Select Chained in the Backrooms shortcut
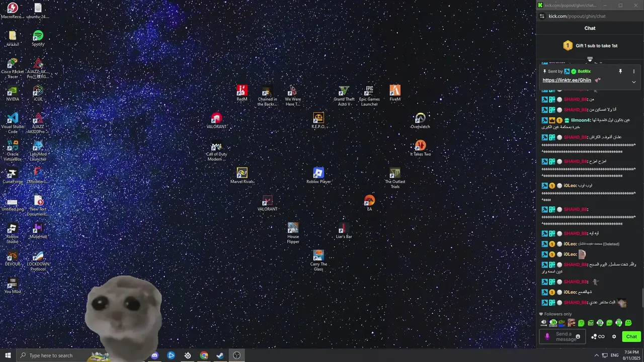The width and height of the screenshot is (644, 362). click(267, 96)
